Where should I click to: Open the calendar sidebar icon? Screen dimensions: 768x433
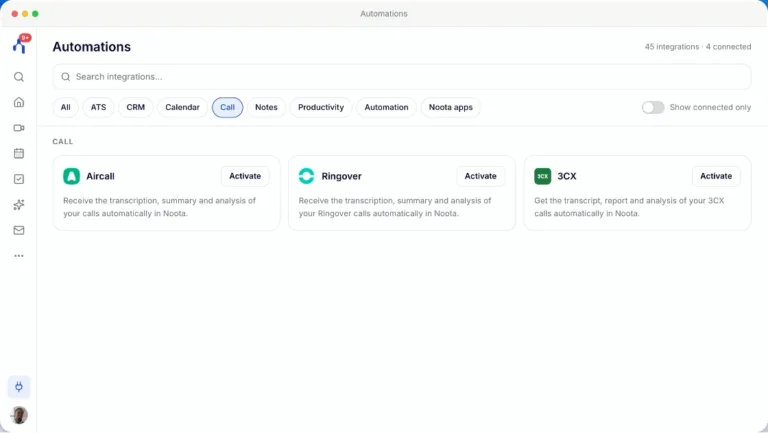pyautogui.click(x=19, y=153)
